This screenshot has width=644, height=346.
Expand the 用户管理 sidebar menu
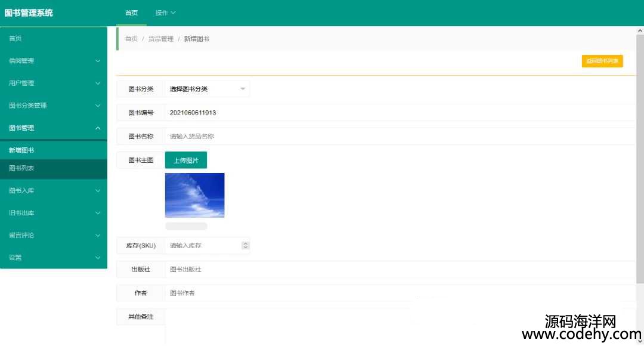pos(54,83)
